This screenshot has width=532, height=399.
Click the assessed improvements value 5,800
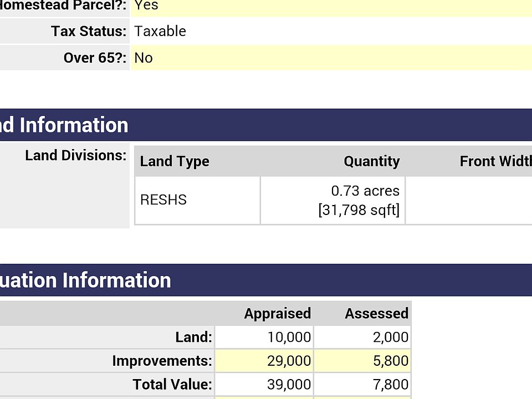click(x=391, y=361)
